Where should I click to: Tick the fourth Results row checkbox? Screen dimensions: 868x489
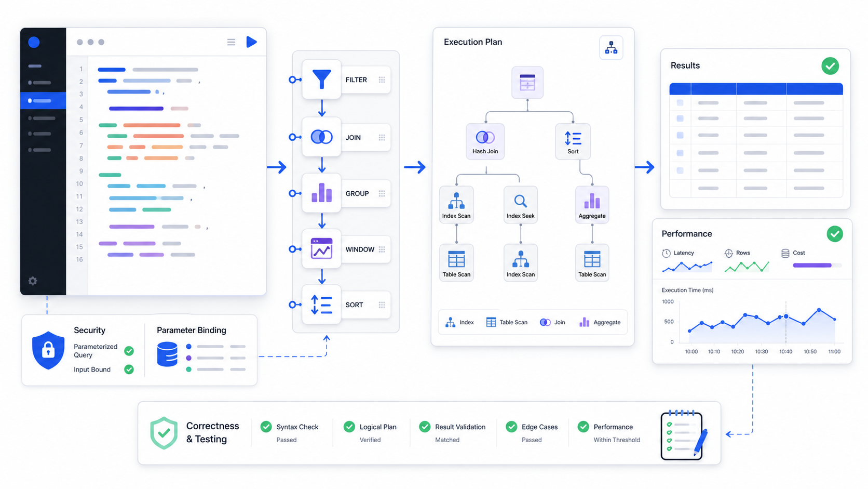(x=680, y=153)
